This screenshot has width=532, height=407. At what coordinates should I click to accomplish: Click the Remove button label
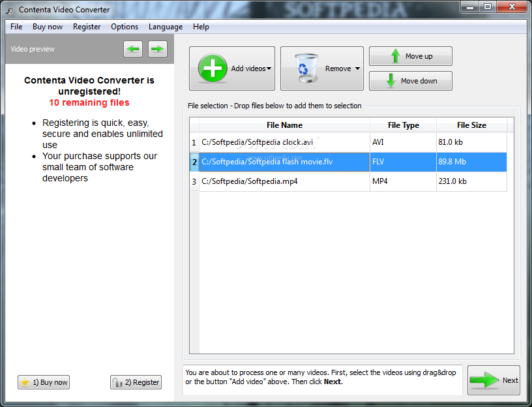point(338,68)
